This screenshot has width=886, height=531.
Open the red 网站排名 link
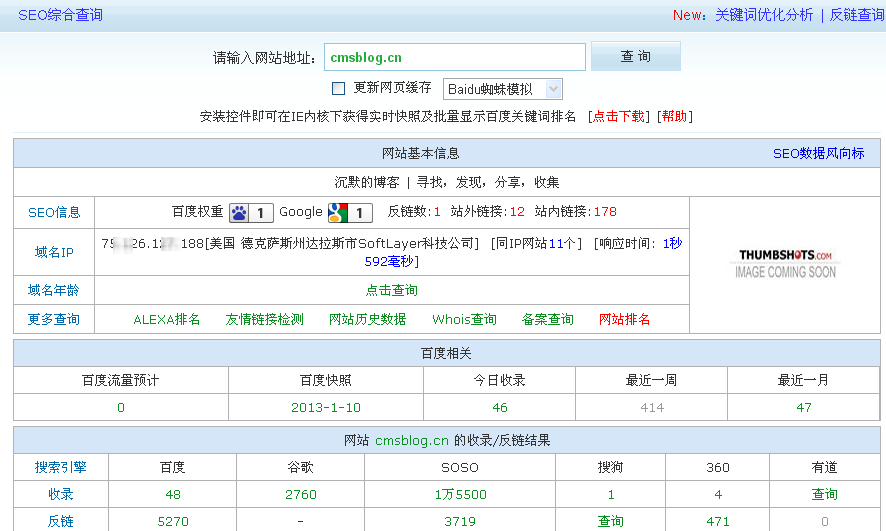click(624, 320)
